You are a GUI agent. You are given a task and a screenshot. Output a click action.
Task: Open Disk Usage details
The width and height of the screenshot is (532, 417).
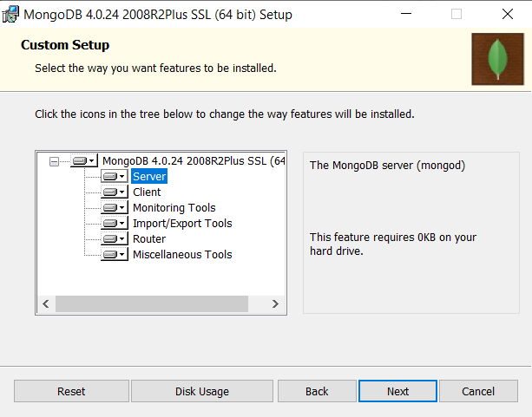(x=202, y=391)
